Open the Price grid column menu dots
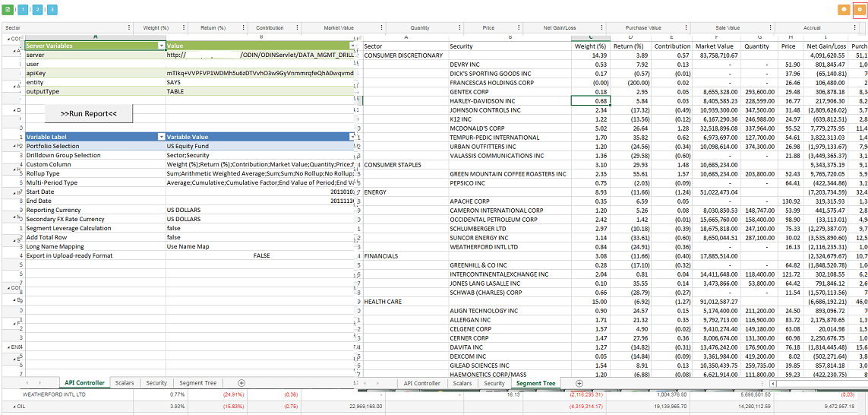 coord(519,27)
